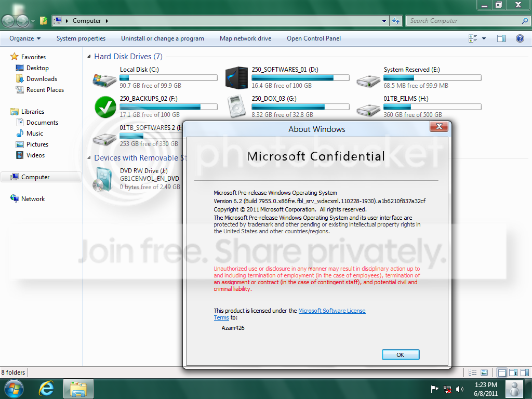The width and height of the screenshot is (532, 399).
Task: Select the System Reserved (E:) drive icon
Action: 368,81
